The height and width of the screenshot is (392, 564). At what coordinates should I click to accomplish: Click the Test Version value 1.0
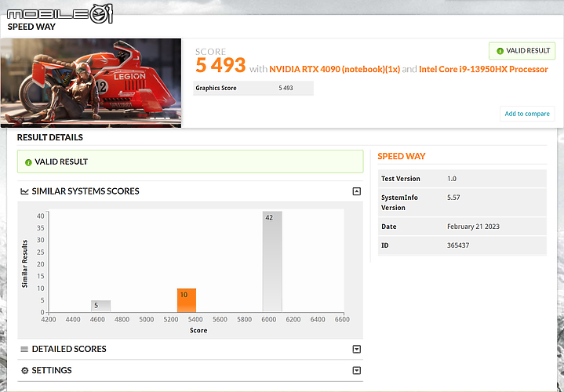(452, 179)
